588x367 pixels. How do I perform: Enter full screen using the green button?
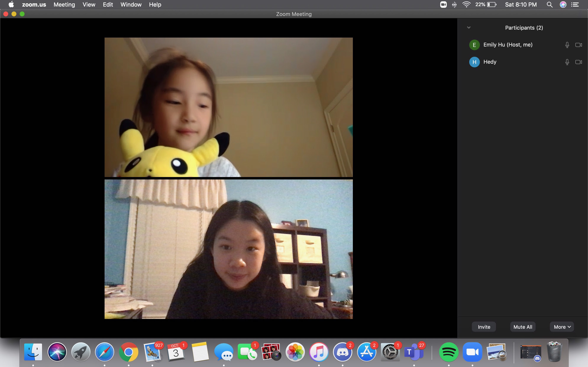(x=22, y=14)
